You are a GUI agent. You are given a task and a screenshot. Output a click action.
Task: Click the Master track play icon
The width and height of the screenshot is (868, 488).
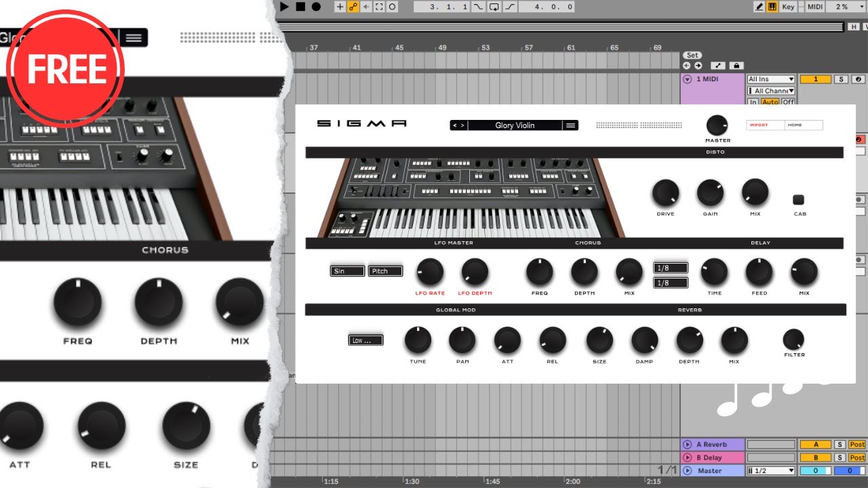(687, 470)
